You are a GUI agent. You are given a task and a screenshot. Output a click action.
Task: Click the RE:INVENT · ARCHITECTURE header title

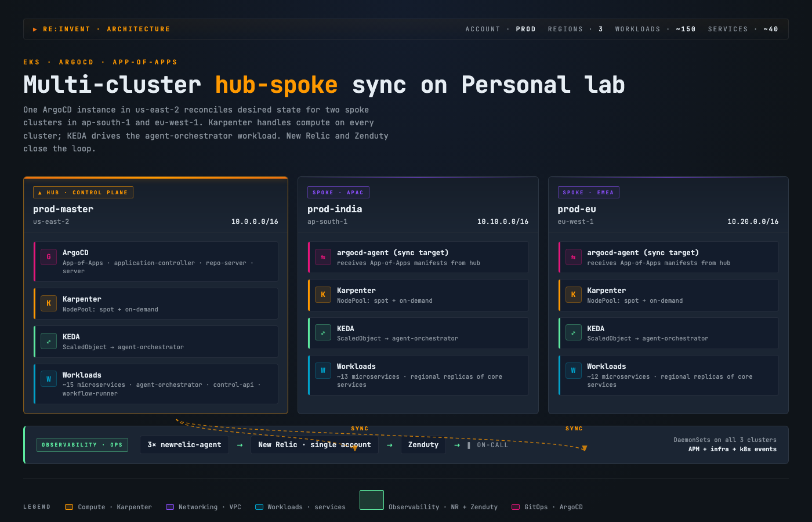point(107,29)
